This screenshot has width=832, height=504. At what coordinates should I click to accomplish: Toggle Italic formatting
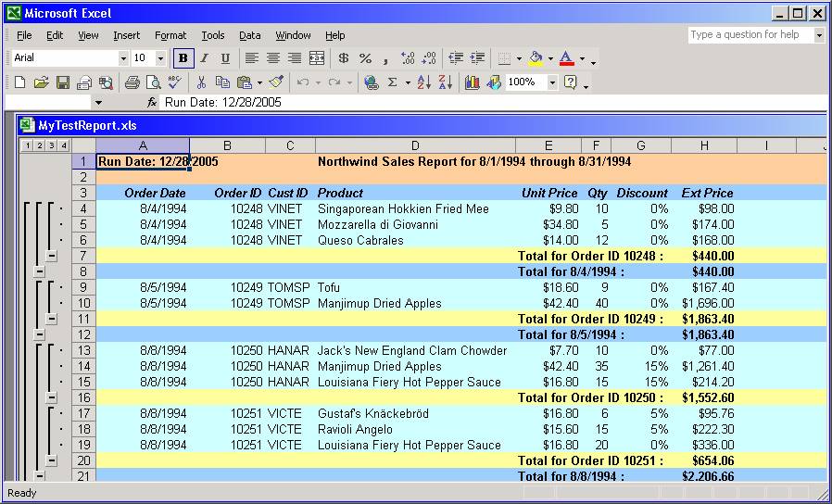(x=204, y=57)
